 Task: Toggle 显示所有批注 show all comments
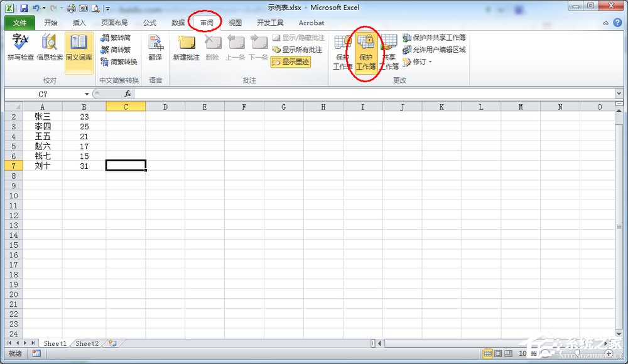point(297,50)
